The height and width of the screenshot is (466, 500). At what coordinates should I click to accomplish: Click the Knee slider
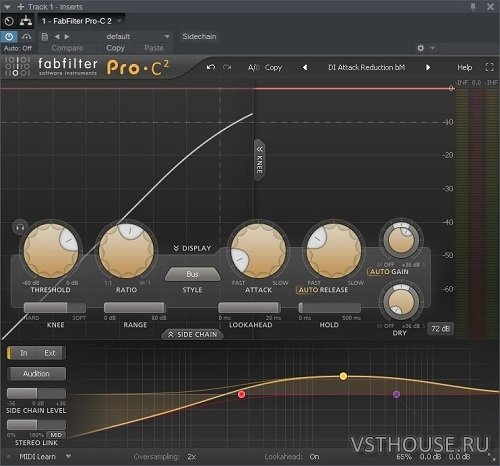(x=55, y=307)
